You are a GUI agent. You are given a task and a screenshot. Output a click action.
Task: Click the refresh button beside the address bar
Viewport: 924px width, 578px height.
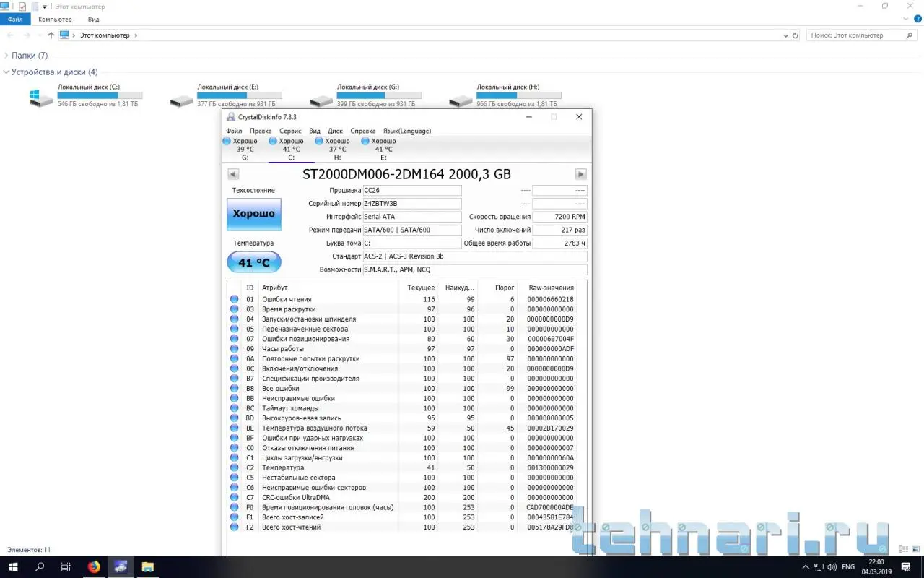coord(796,35)
